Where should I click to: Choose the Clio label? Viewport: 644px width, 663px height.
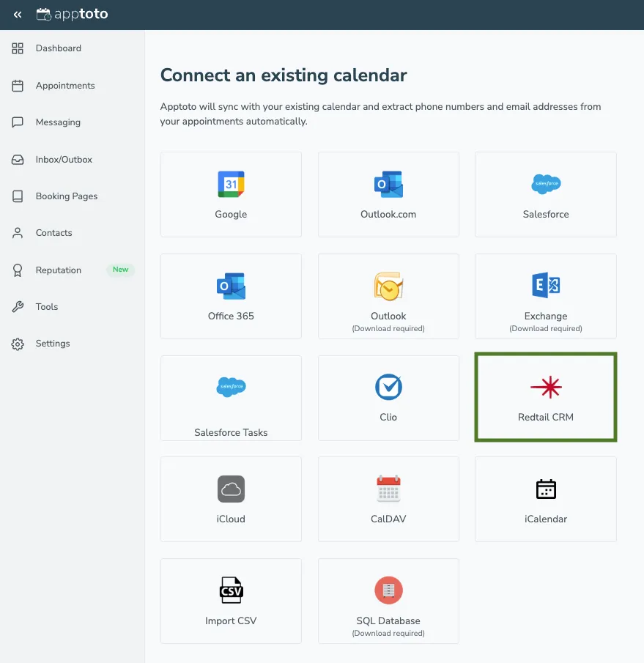tap(388, 418)
